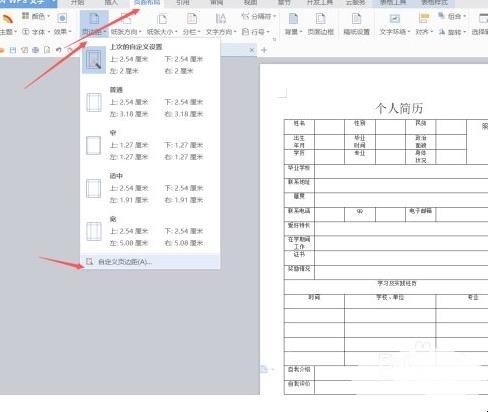Click the 背景 page background icon
Screen dimensions: 488x412
coord(293,19)
